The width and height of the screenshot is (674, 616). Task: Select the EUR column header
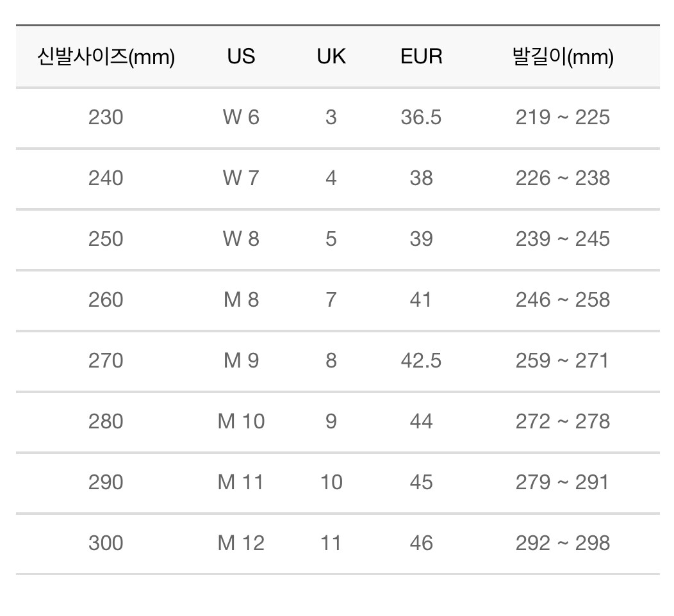click(x=421, y=57)
